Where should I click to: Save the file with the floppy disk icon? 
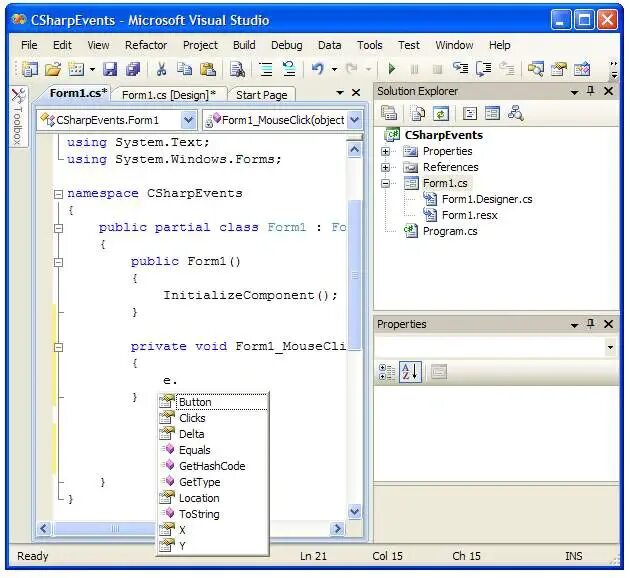[110, 69]
